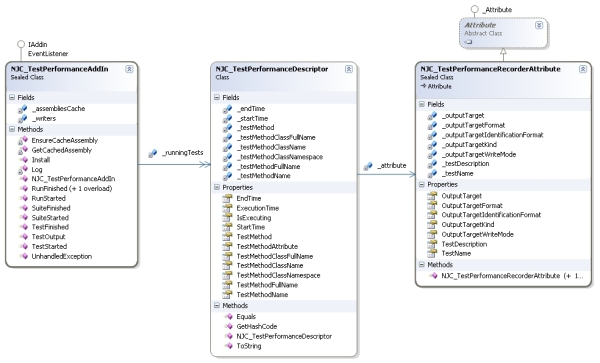The width and height of the screenshot is (600, 363).
Task: Select the _outputTargetWriteMode field
Action: click(479, 155)
